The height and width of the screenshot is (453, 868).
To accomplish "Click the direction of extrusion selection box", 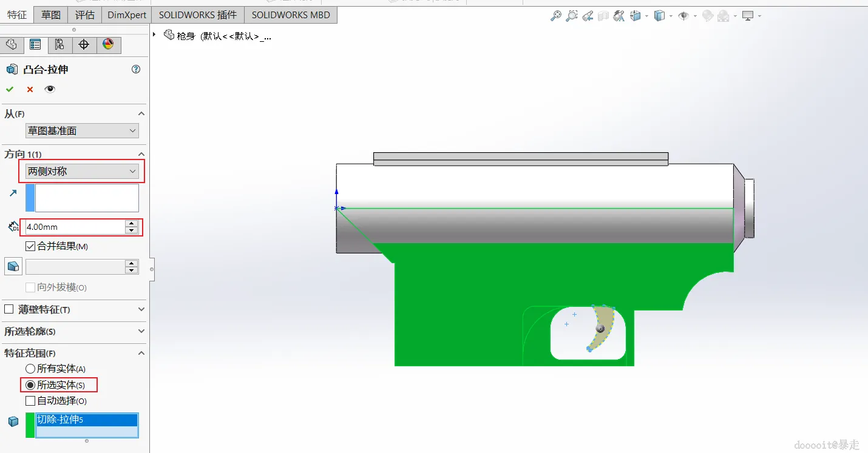I will coord(87,198).
